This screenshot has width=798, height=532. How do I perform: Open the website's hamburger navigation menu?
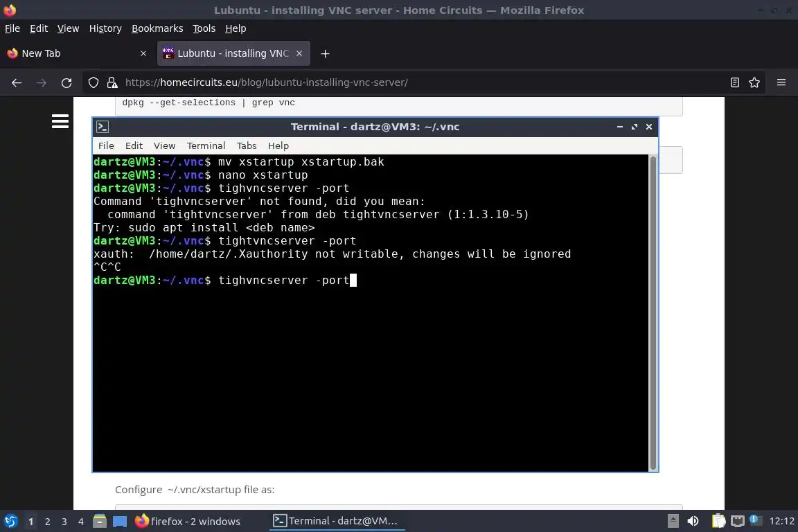(60, 121)
